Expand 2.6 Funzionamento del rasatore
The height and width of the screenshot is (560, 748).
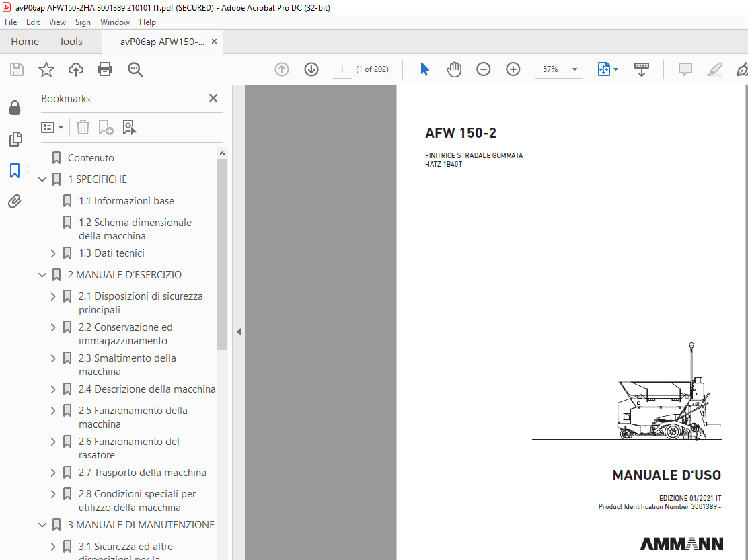(x=53, y=442)
